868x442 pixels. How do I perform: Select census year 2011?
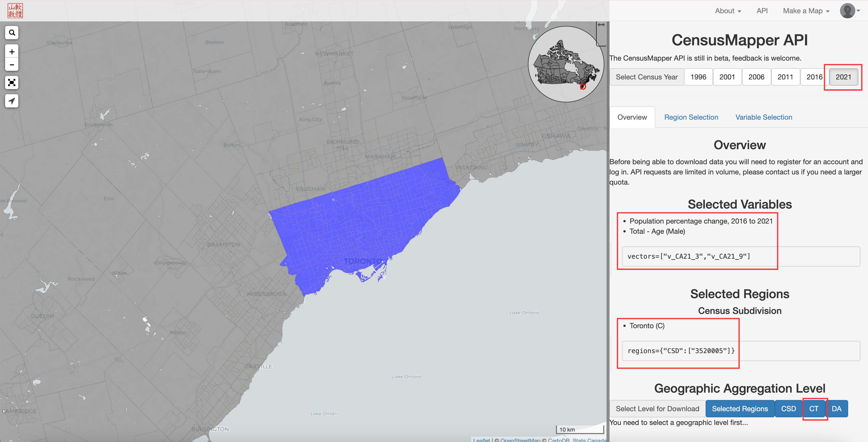click(x=786, y=77)
